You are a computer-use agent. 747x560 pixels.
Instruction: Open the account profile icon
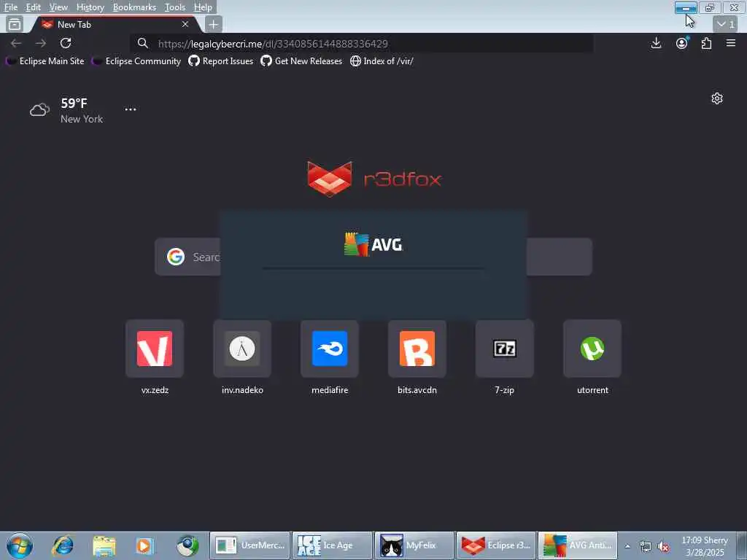click(x=682, y=43)
